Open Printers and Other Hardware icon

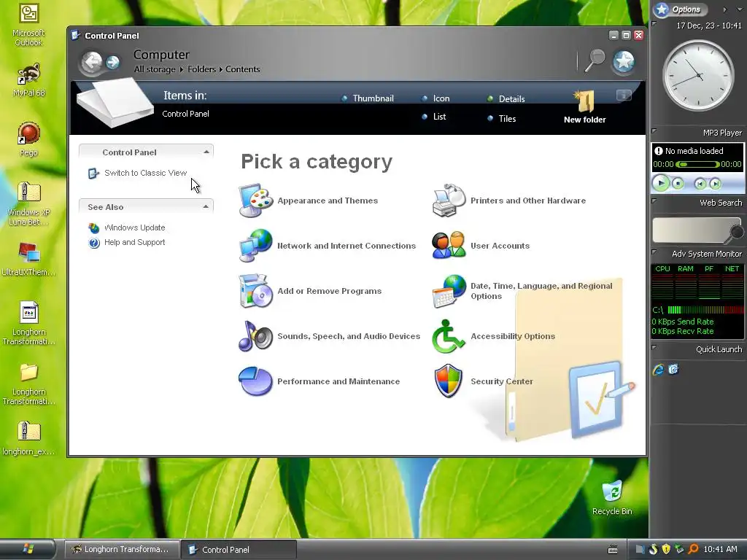449,201
